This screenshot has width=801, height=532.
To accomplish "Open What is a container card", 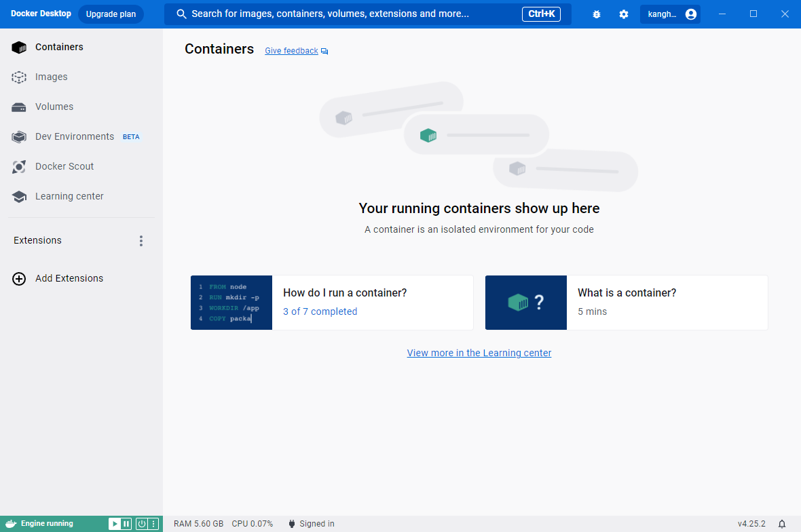I will pos(627,303).
